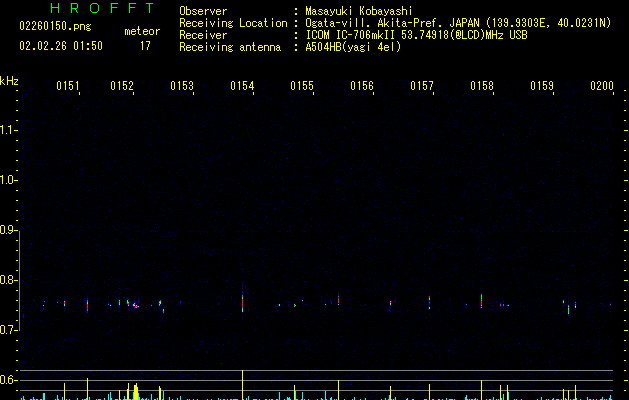
Task: Click the meteor label
Action: coord(142,31)
